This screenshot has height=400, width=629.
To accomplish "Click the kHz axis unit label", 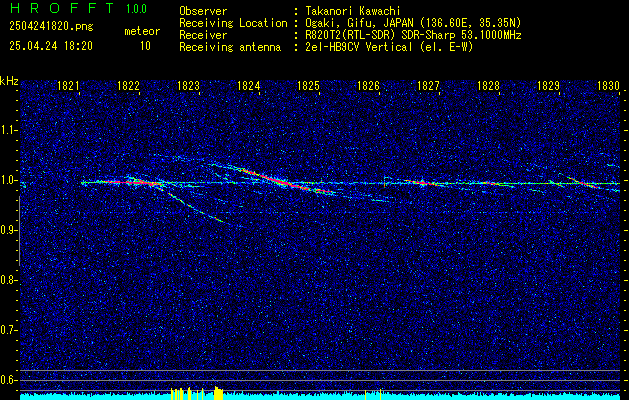I will coord(10,81).
